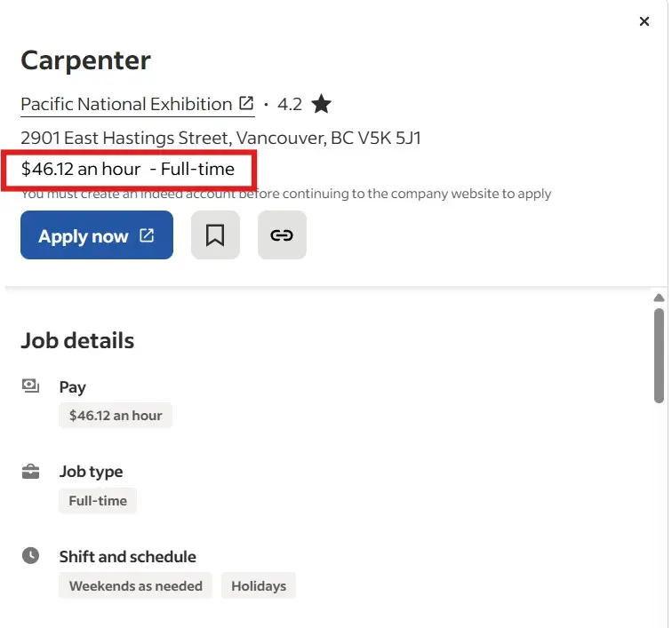Click the vertical scrollbar thumb
This screenshot has height=628, width=672.
[659, 355]
